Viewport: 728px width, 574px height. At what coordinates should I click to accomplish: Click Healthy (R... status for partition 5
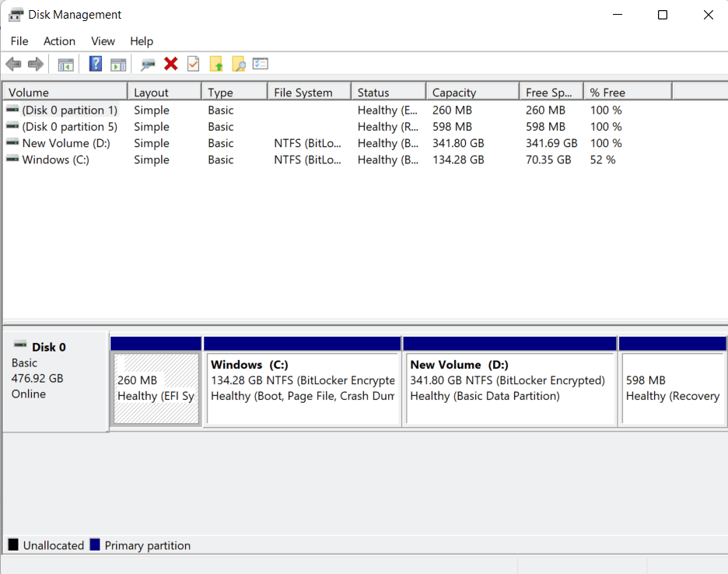[387, 127]
